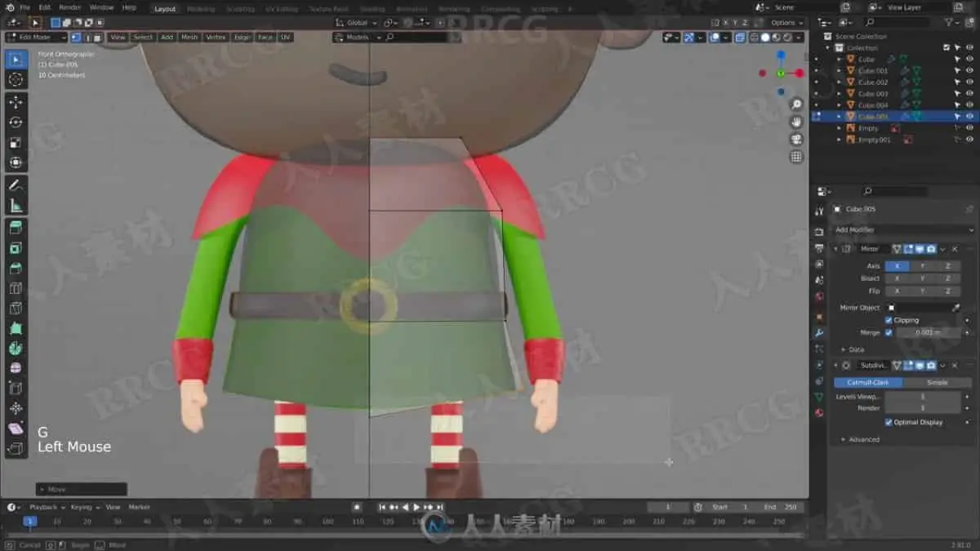Open the Options dropdown in viewport header
The width and height of the screenshot is (980, 551).
click(785, 23)
